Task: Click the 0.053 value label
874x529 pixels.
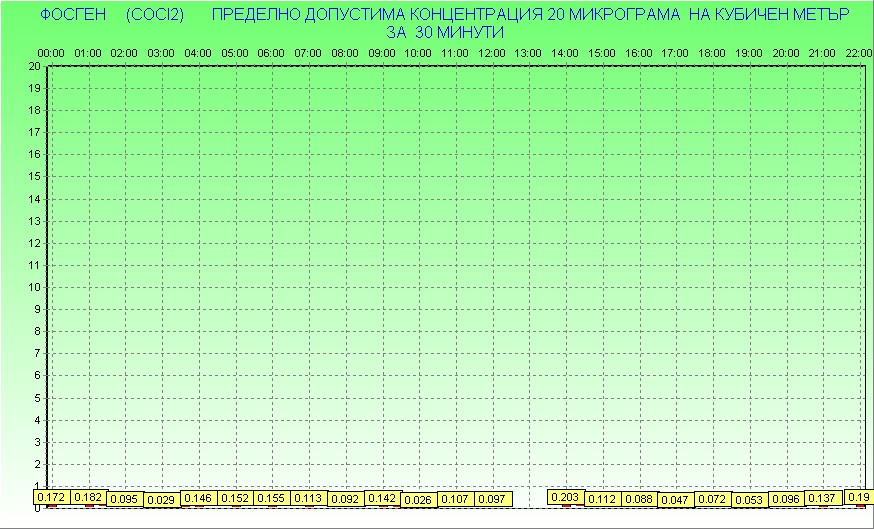Action: tap(749, 500)
